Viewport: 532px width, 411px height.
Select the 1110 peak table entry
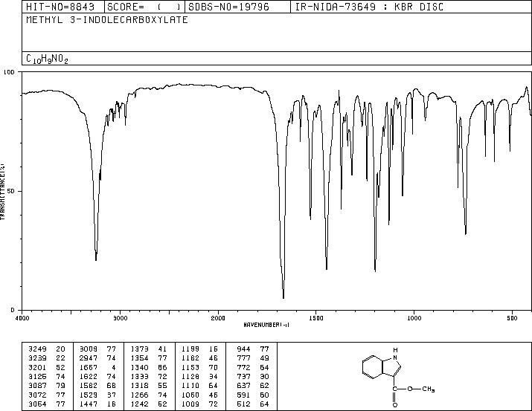click(200, 386)
